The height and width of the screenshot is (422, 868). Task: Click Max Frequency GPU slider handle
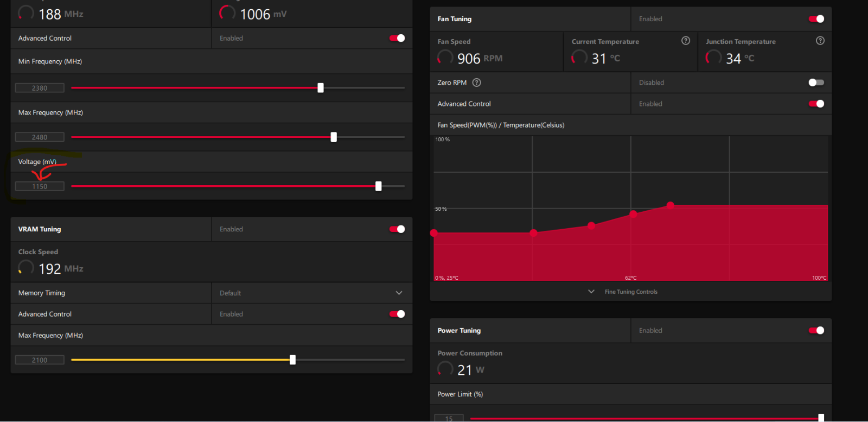[x=334, y=137]
